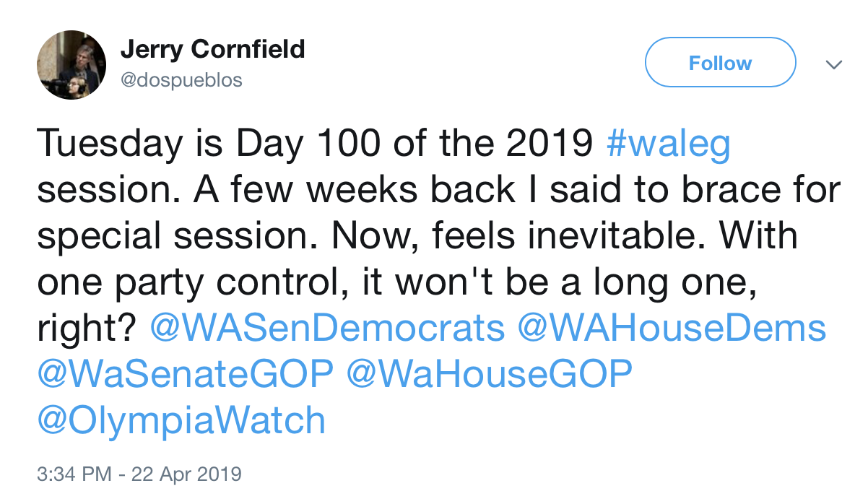This screenshot has width=868, height=491.
Task: Open the @WASenDemocrats mention
Action: tap(328, 328)
